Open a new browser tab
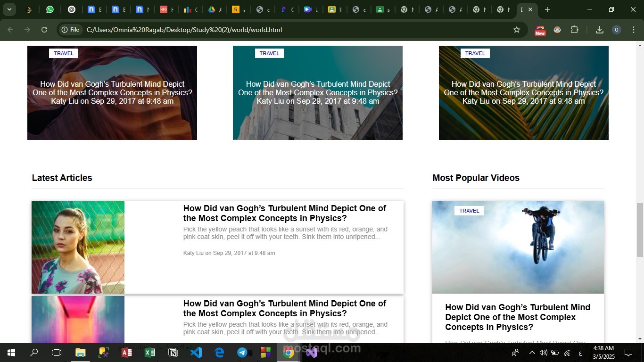Image resolution: width=644 pixels, height=362 pixels. pyautogui.click(x=547, y=9)
